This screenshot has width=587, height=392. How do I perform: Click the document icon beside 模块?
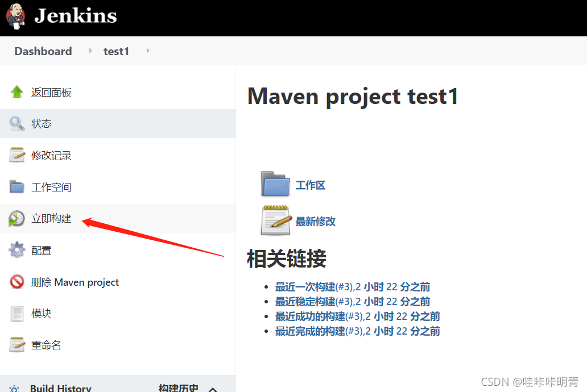point(17,314)
